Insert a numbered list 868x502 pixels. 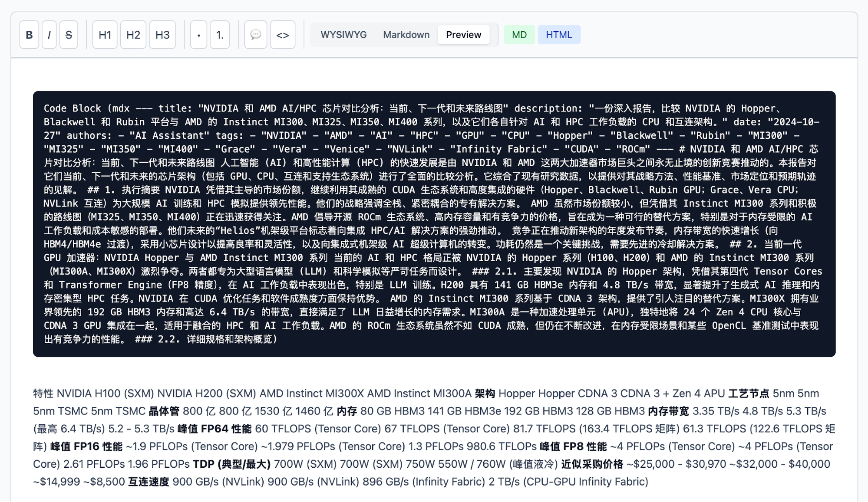click(x=220, y=35)
